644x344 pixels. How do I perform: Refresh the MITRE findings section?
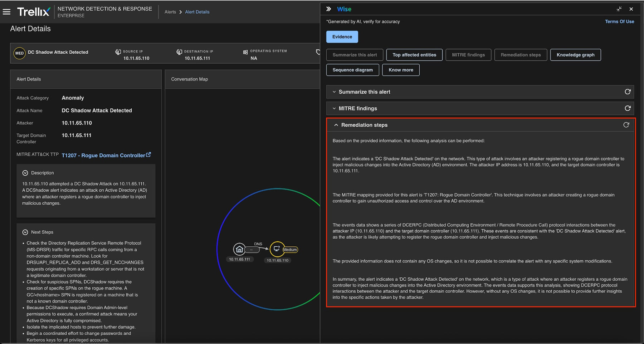click(627, 108)
